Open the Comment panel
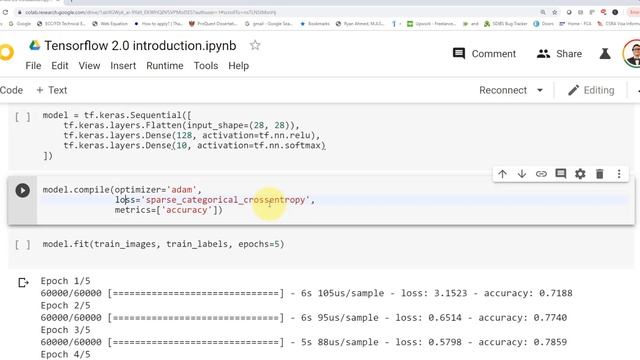Screen dimensions: 640x360 (x=484, y=53)
